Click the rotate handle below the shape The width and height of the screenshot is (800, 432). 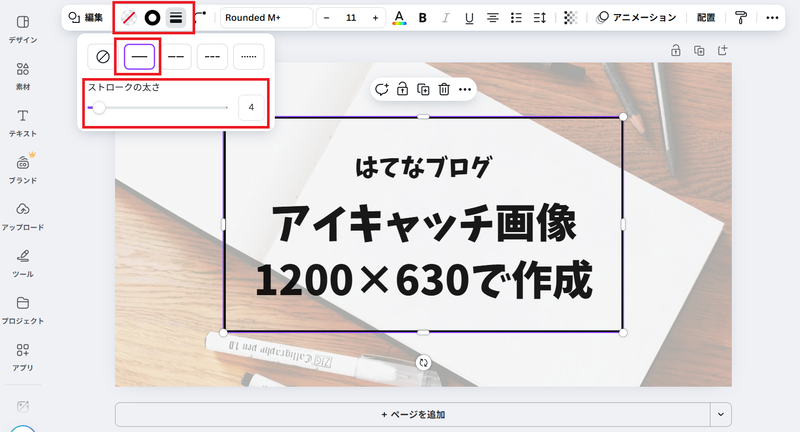tap(423, 363)
